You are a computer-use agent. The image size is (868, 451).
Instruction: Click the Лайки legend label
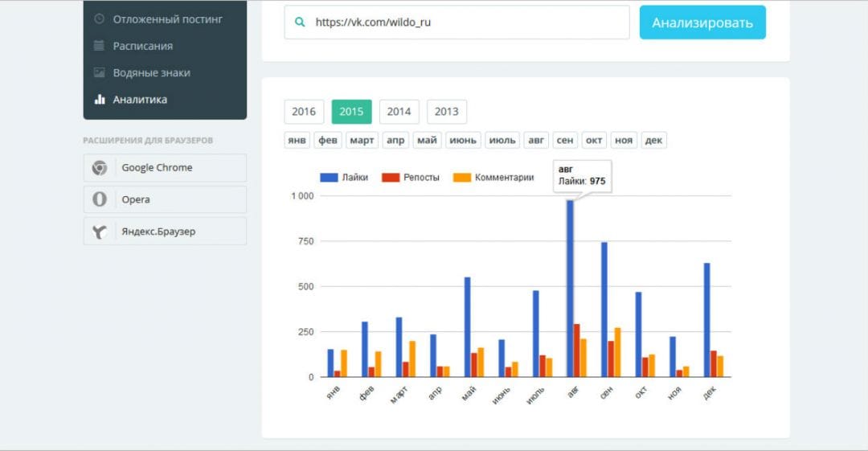(355, 178)
